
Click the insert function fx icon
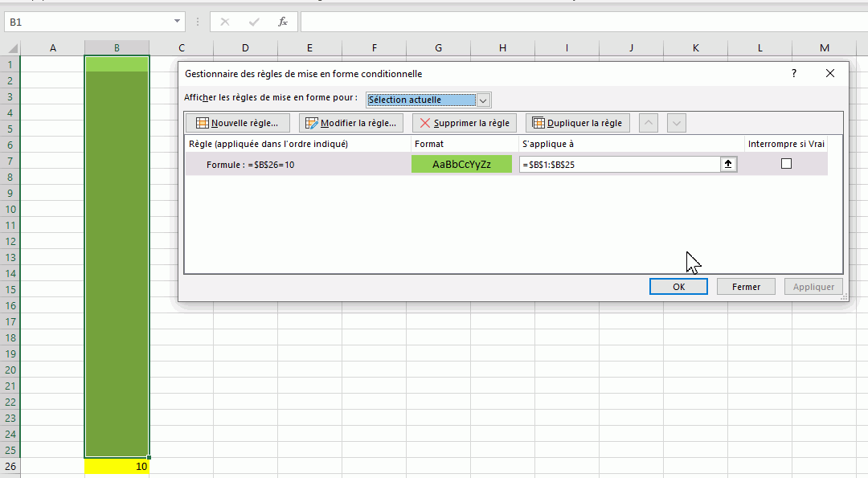pos(283,22)
